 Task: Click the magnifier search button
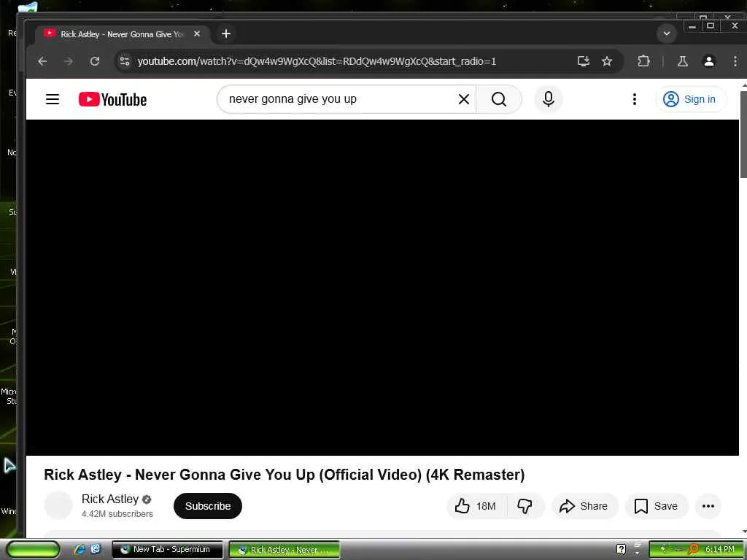click(499, 99)
